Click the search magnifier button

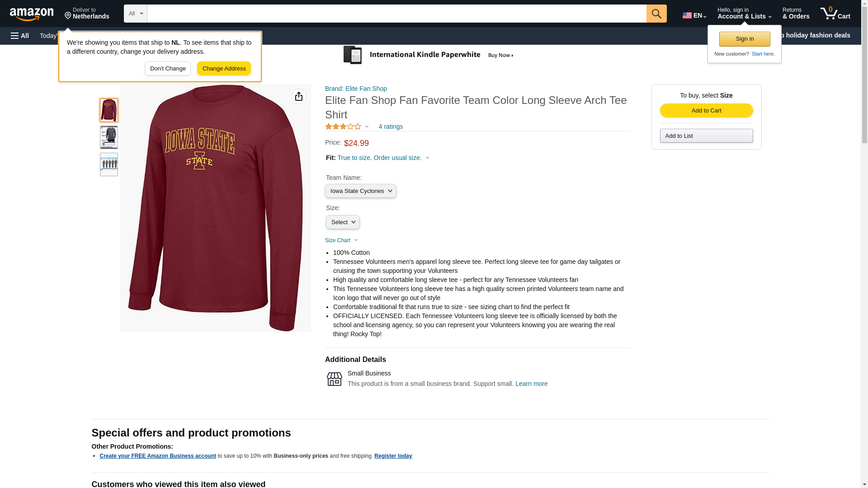[x=656, y=14]
